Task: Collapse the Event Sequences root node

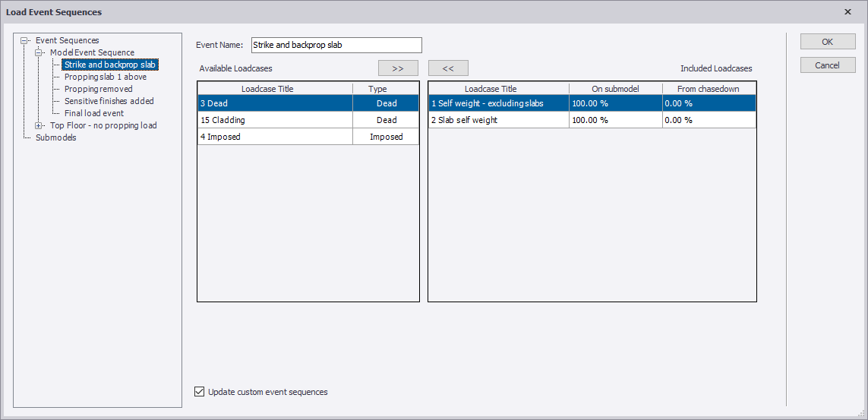Action: 25,41
